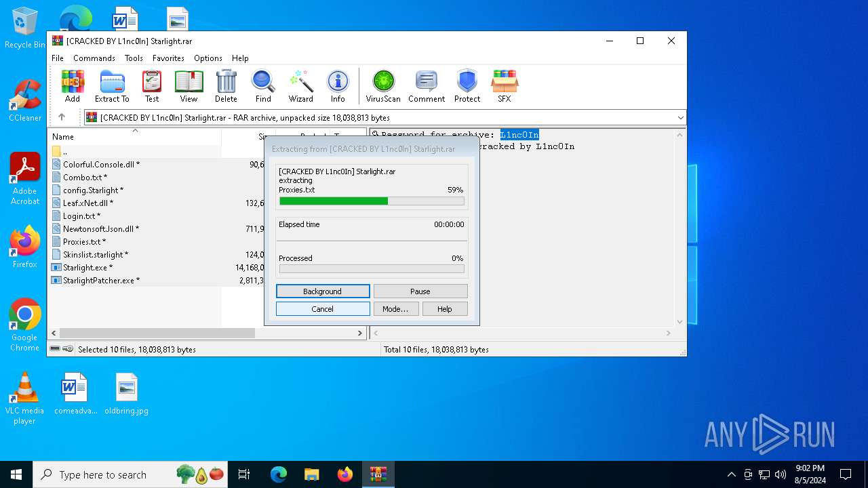Open the Mode... button
Screen dimensions: 868x488
(395, 309)
